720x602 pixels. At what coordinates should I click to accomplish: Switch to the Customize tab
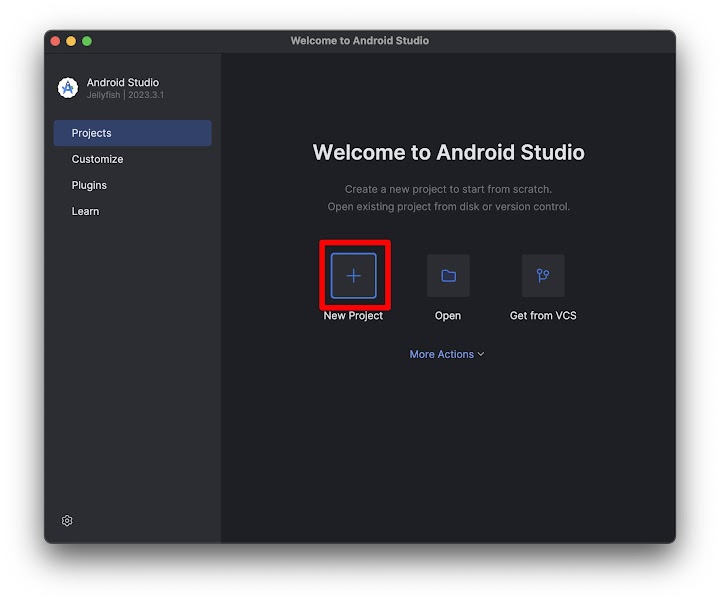coord(97,159)
